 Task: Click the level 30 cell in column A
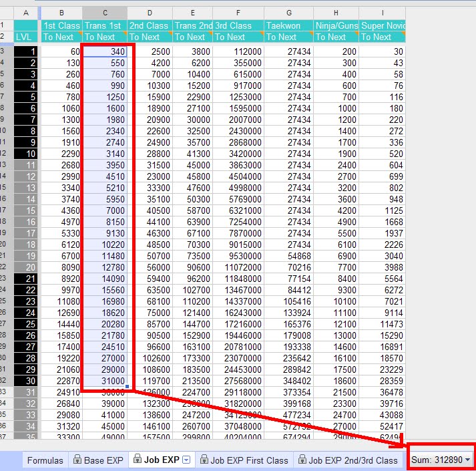pos(26,381)
